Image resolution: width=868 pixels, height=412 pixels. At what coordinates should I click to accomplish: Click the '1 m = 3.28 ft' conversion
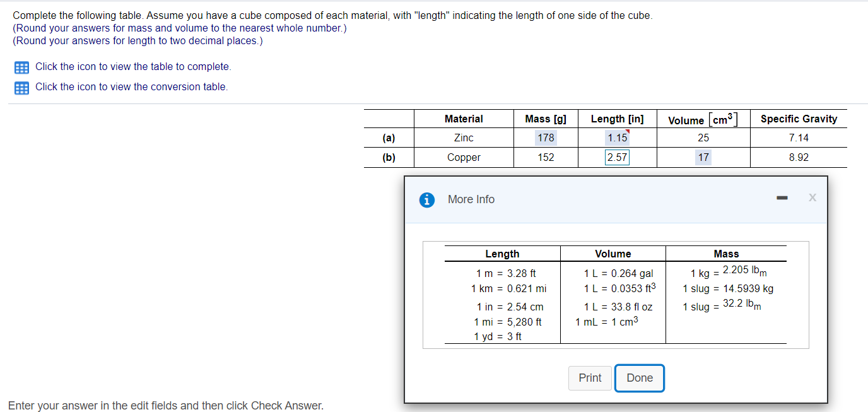[x=506, y=274]
